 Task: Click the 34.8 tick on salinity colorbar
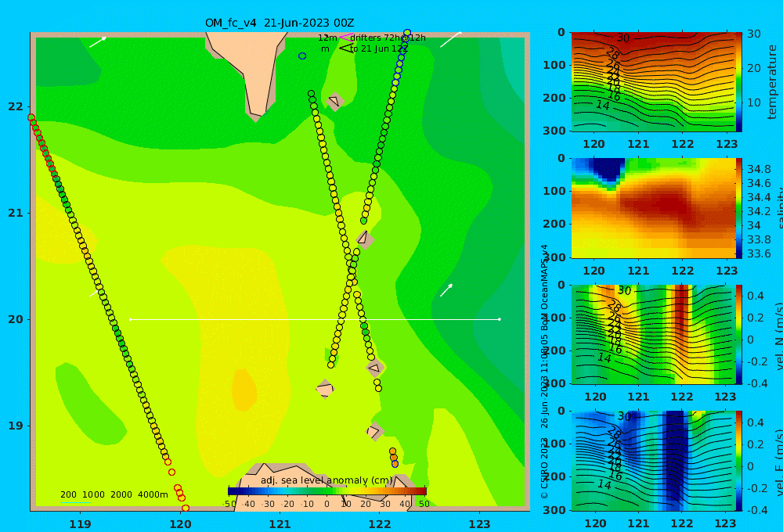759,169
